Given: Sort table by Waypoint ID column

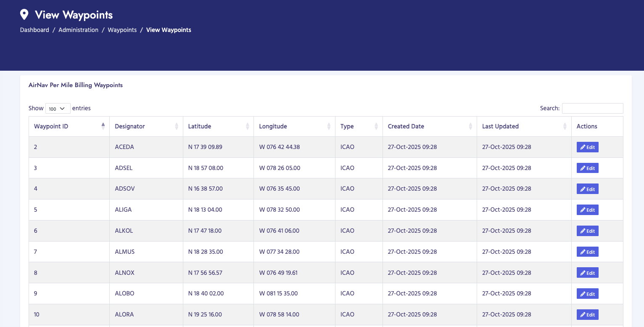Looking at the screenshot, I should click(x=51, y=126).
